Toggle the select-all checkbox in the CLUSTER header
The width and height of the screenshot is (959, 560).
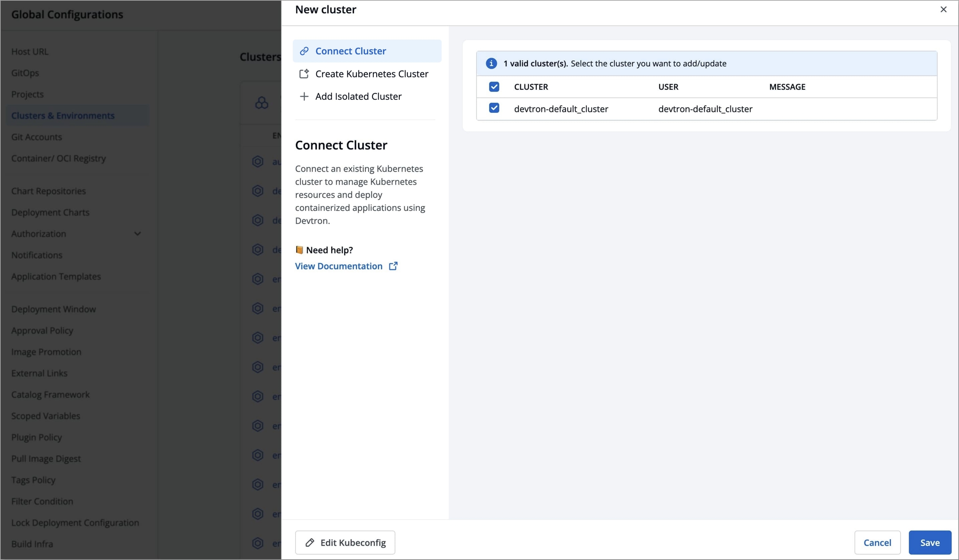(494, 87)
